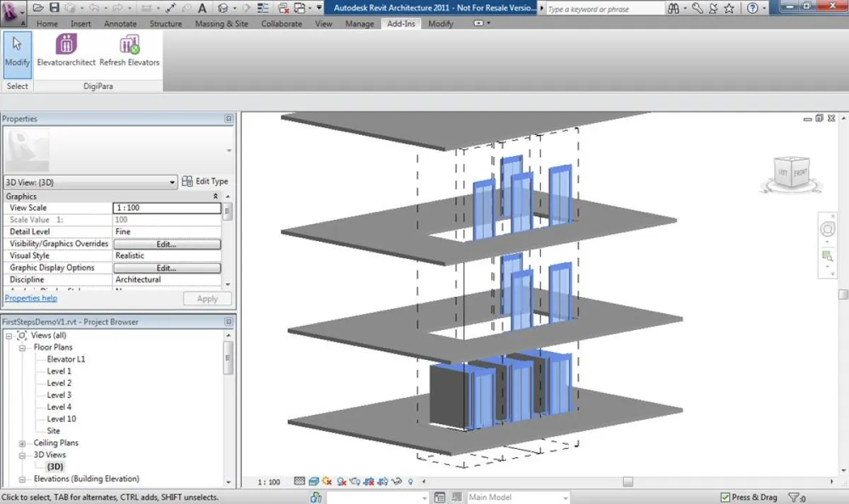Image resolution: width=849 pixels, height=504 pixels.
Task: Activate the Measure tool in Quick Access toolbar
Action: tap(172, 8)
